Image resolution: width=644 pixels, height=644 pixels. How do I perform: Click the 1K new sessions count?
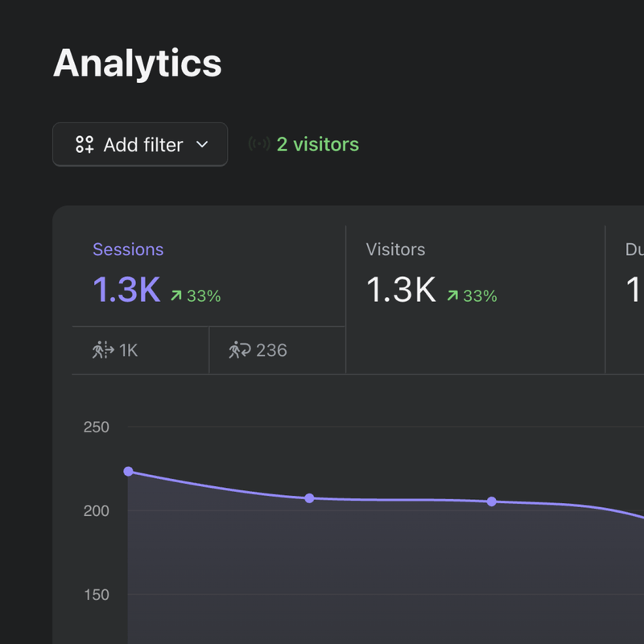129,350
